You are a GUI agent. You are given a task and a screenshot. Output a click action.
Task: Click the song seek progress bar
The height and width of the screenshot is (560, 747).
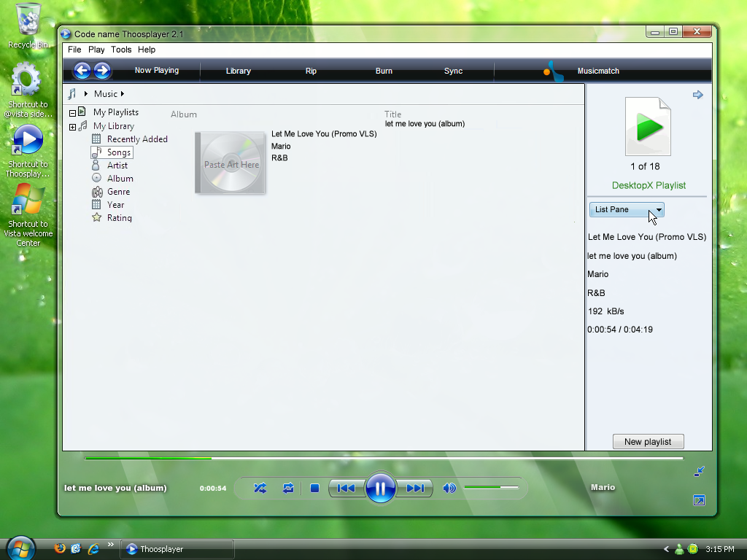[384, 458]
